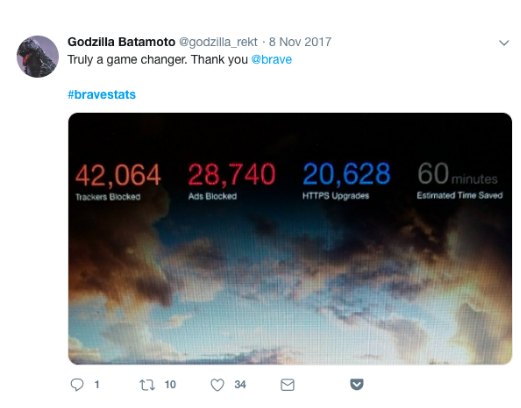This screenshot has height=408, width=521.
Task: Click the like count number 34
Action: pos(240,385)
